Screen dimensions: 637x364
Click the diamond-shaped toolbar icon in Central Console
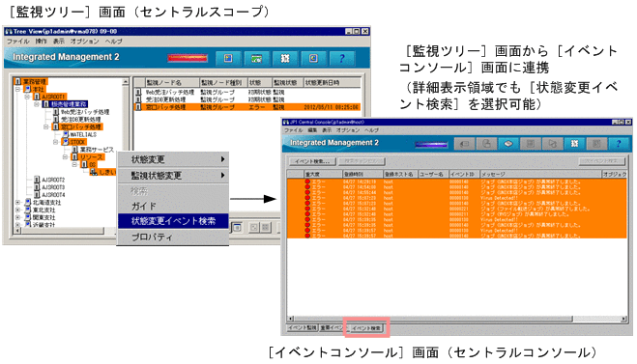click(508, 144)
